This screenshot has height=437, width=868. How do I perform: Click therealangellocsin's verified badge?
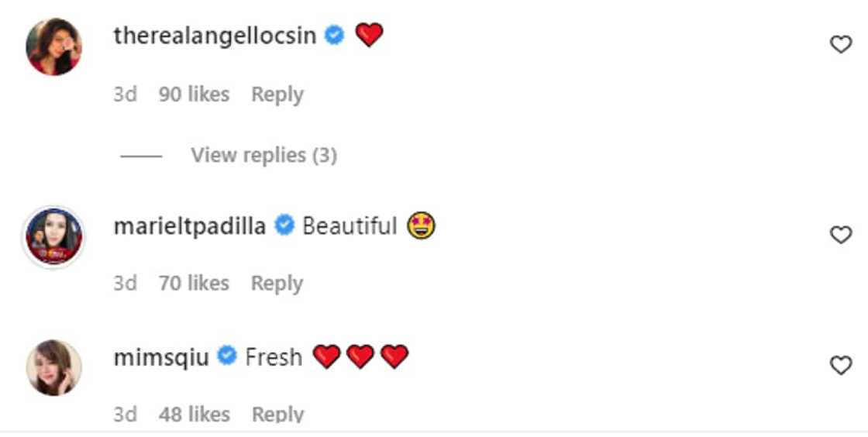tap(335, 36)
